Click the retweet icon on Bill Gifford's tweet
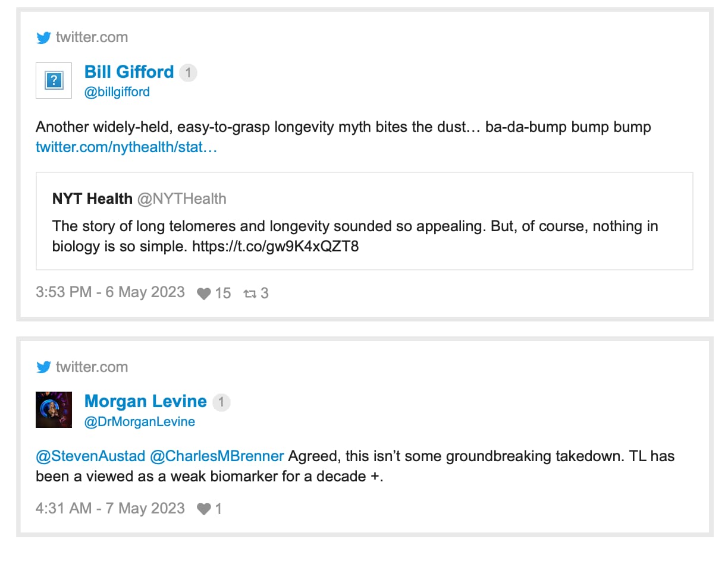The image size is (728, 561). click(249, 294)
